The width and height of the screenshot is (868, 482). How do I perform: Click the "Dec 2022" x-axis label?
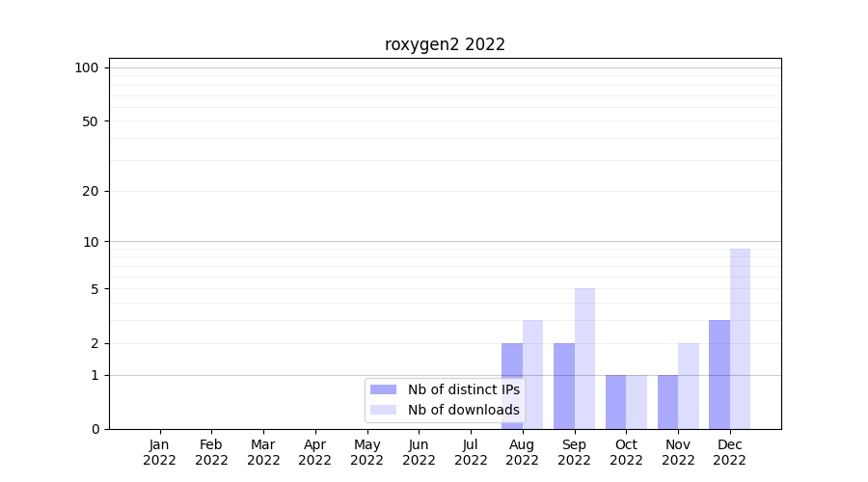[x=730, y=452]
